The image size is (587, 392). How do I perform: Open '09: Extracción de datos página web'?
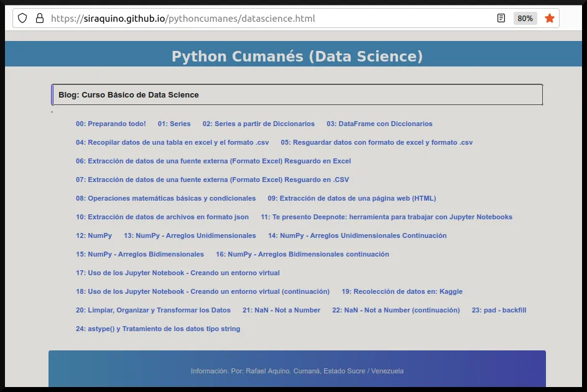[x=351, y=198]
